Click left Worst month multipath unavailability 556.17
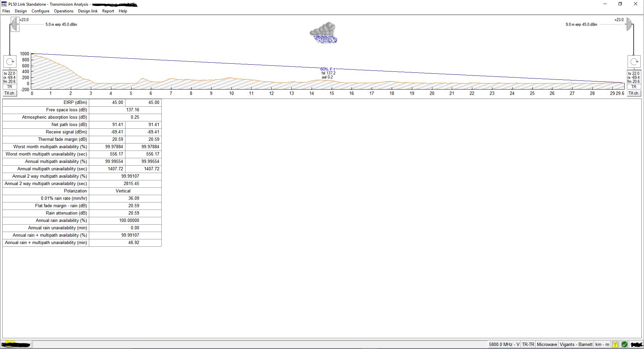 (116, 154)
